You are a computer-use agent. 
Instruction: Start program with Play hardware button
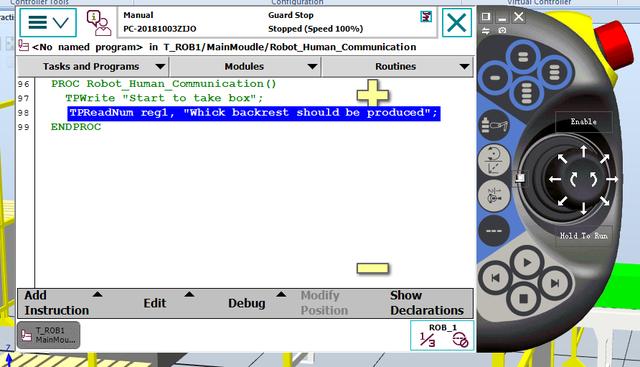[x=527, y=263]
